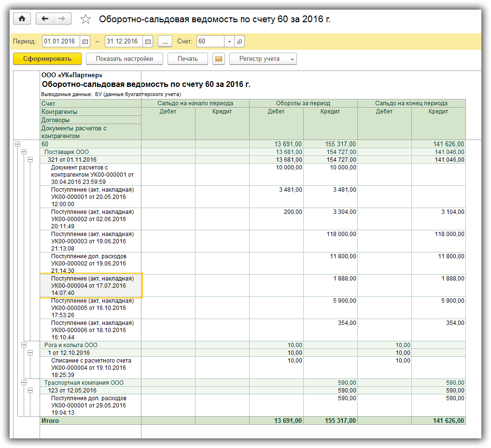Go back with the left arrow
Screen dimensions: 491x448
coord(45,19)
